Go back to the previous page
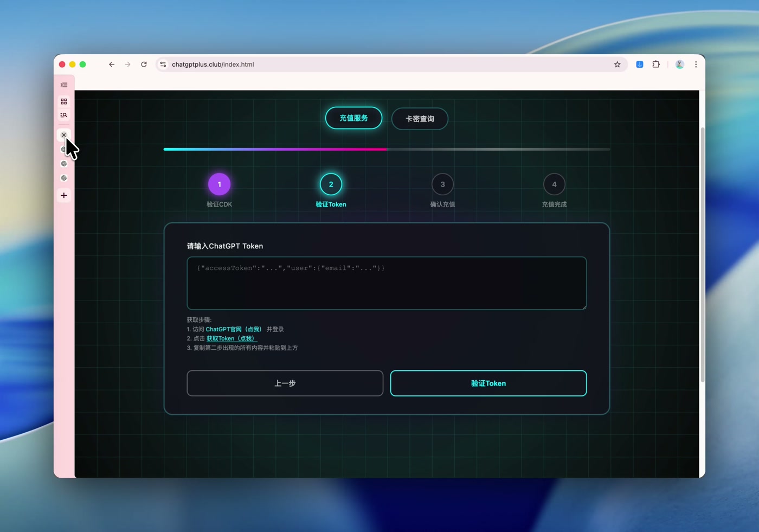Screen dimensions: 759x532 (x=112, y=65)
